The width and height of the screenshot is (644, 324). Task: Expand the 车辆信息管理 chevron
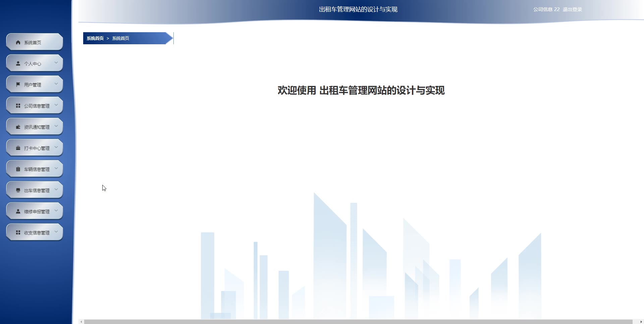coord(56,168)
